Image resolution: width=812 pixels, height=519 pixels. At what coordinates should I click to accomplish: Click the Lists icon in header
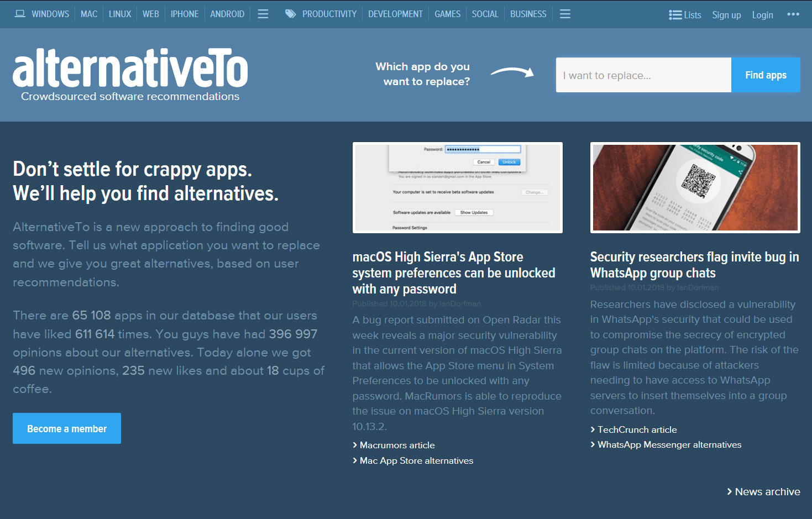[675, 15]
